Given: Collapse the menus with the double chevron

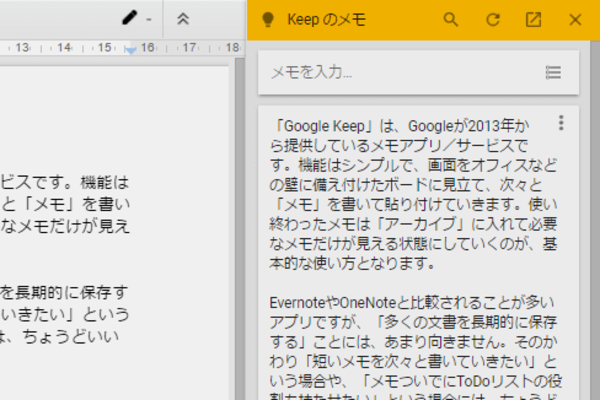Looking at the screenshot, I should (183, 19).
